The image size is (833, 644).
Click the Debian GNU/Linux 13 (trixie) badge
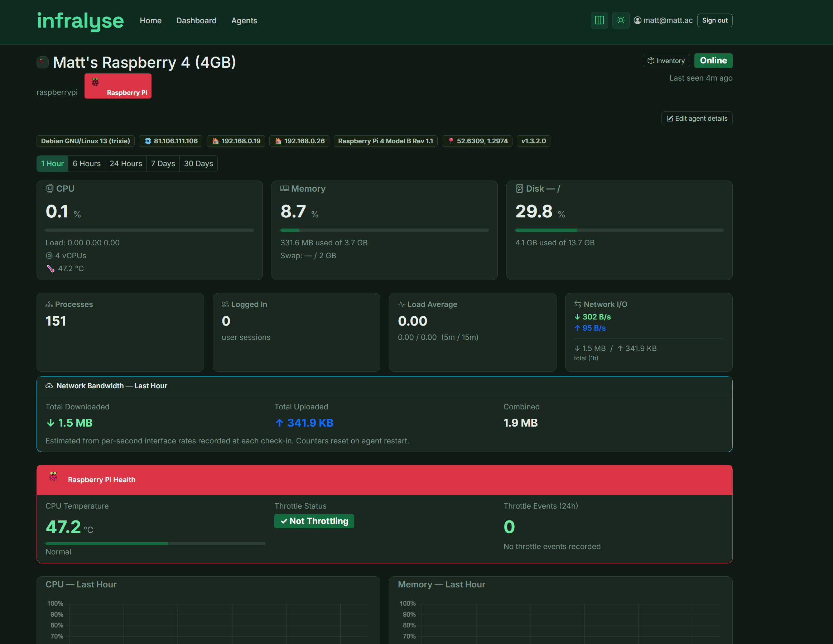point(86,141)
